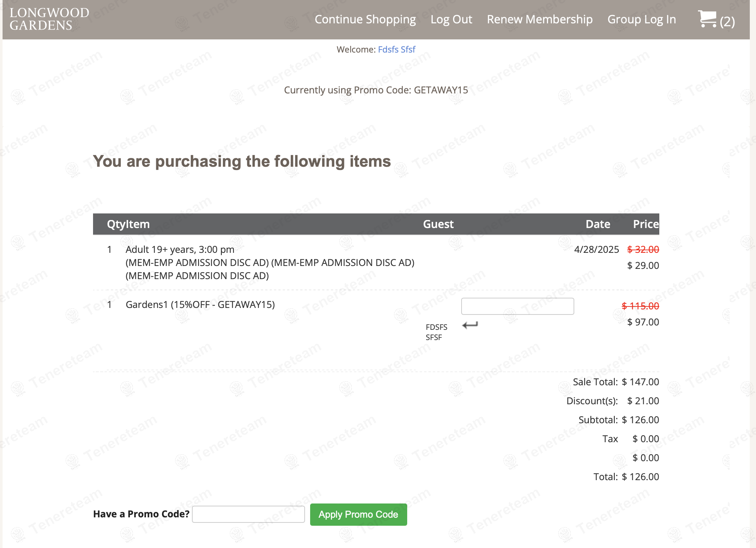Click the Date column header
This screenshot has width=756, height=548.
(598, 224)
